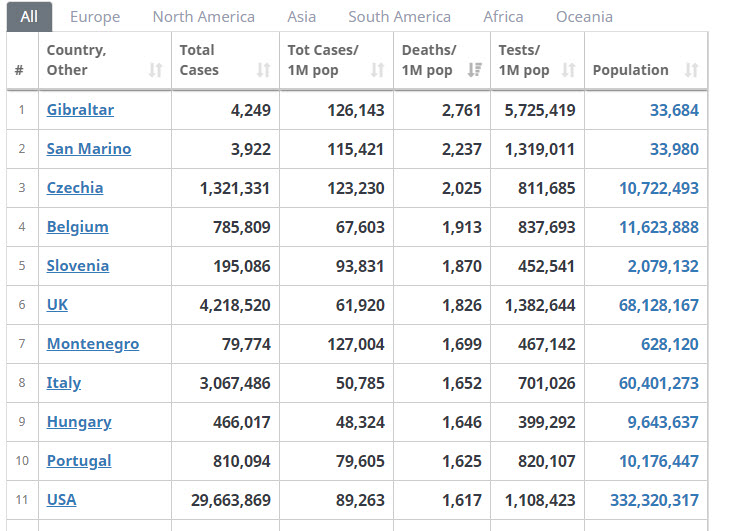The width and height of the screenshot is (730, 531).
Task: Switch to the Asia tab
Action: (301, 17)
